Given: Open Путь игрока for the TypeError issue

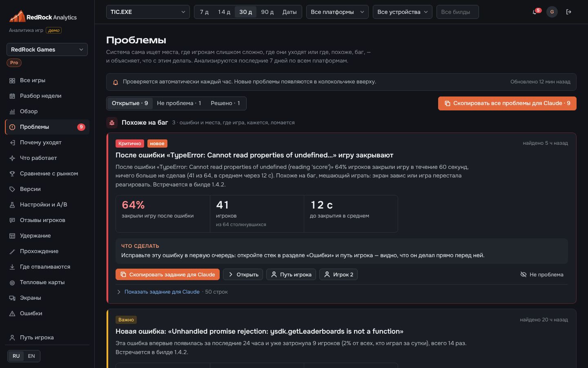Looking at the screenshot, I should click(x=291, y=275).
